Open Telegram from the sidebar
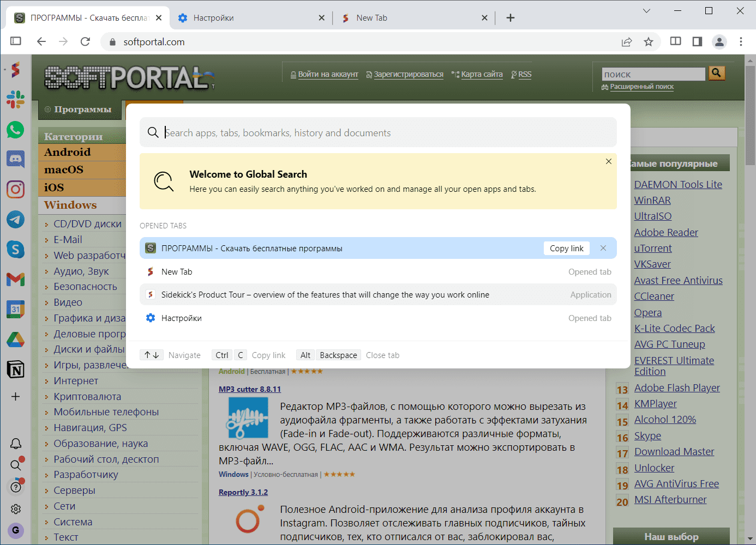756x545 pixels. [x=15, y=220]
